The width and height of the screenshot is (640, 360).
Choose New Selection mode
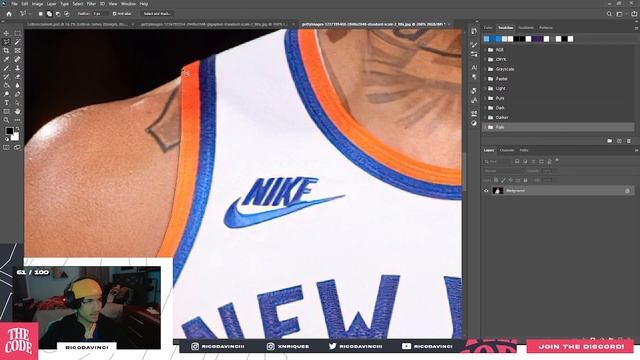pos(40,14)
